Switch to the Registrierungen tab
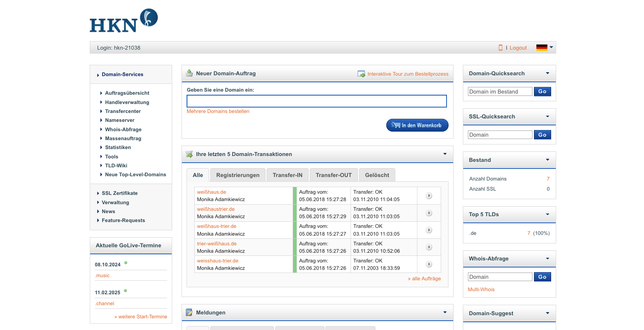This screenshot has height=330, width=644. (238, 175)
